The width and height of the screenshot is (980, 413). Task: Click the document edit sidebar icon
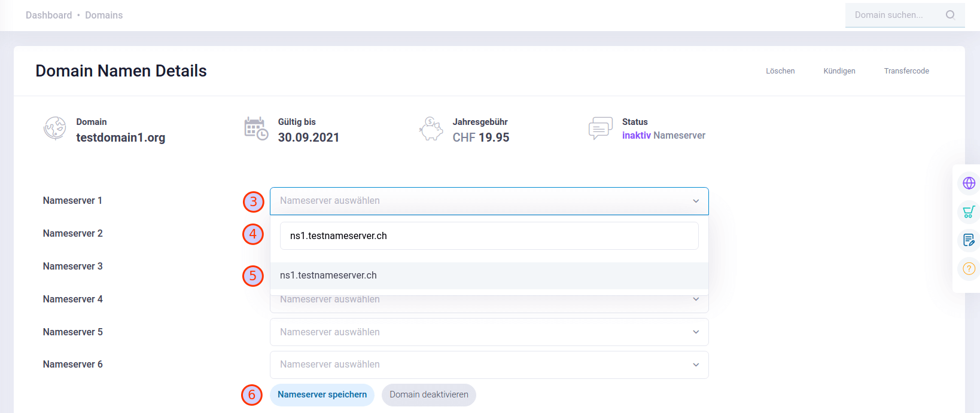(x=969, y=240)
